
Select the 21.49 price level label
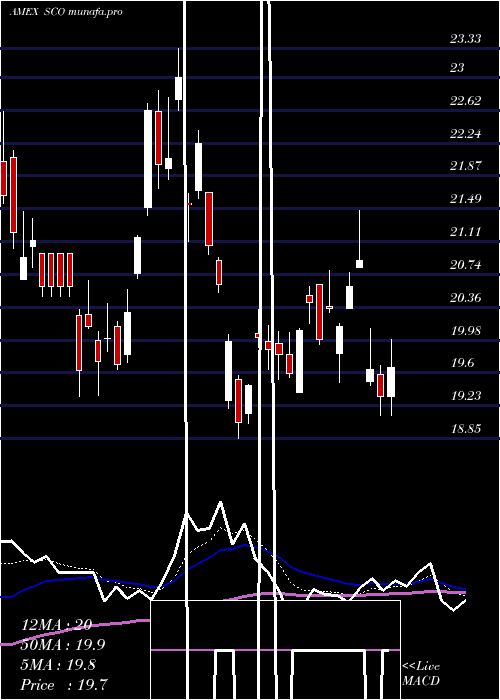465,199
